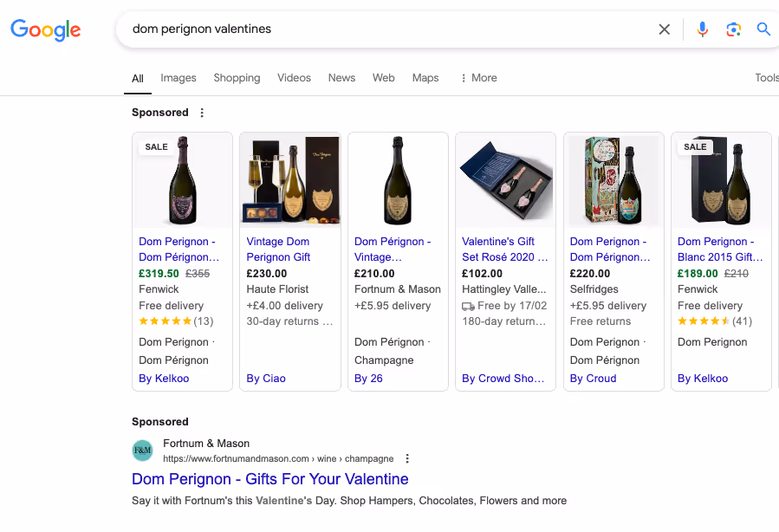Click the £189.00 sale price
This screenshot has height=532, width=779.
tap(698, 274)
